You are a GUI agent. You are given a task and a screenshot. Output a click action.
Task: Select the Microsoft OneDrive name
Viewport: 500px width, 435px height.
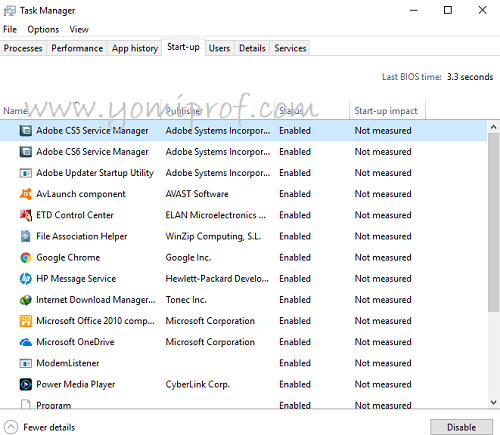75,342
